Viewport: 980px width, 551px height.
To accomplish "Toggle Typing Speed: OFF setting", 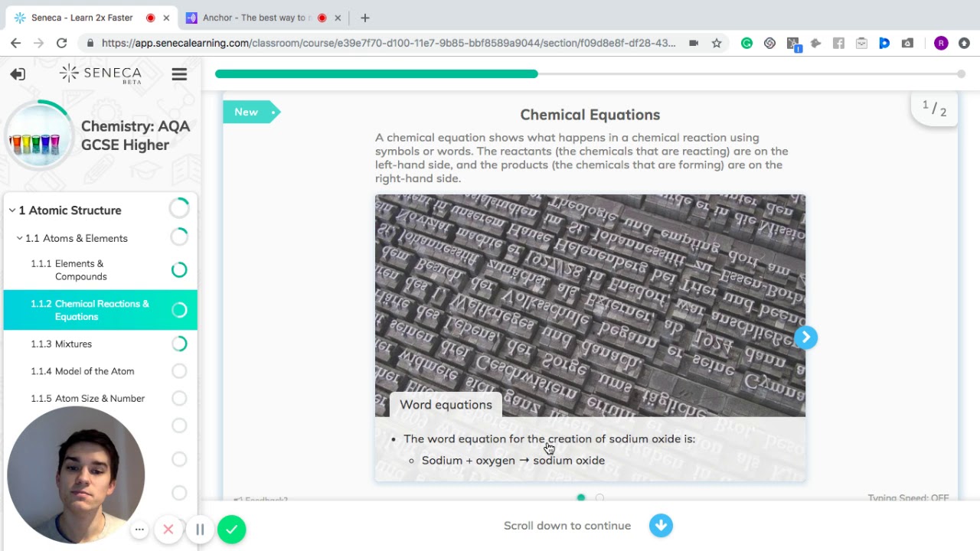I will point(908,497).
